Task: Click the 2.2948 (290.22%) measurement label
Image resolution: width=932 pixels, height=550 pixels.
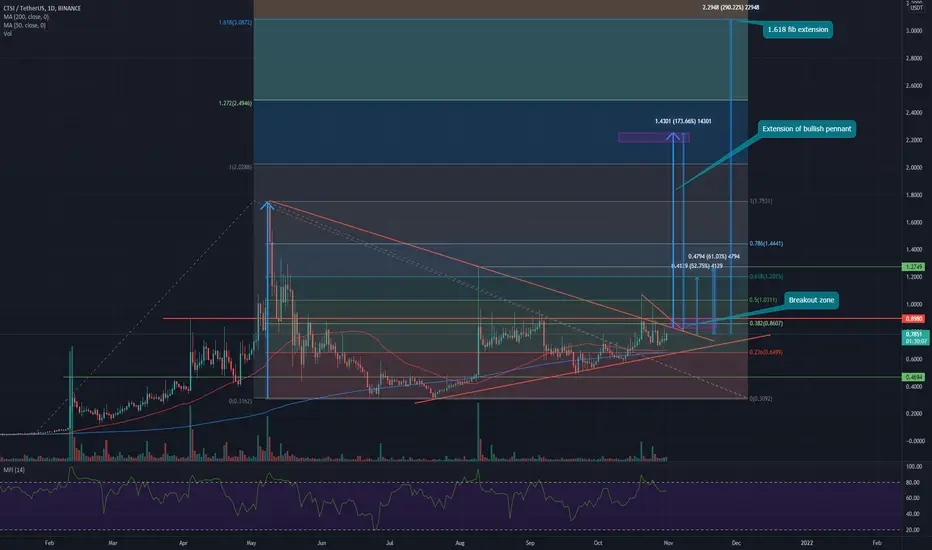Action: [731, 8]
